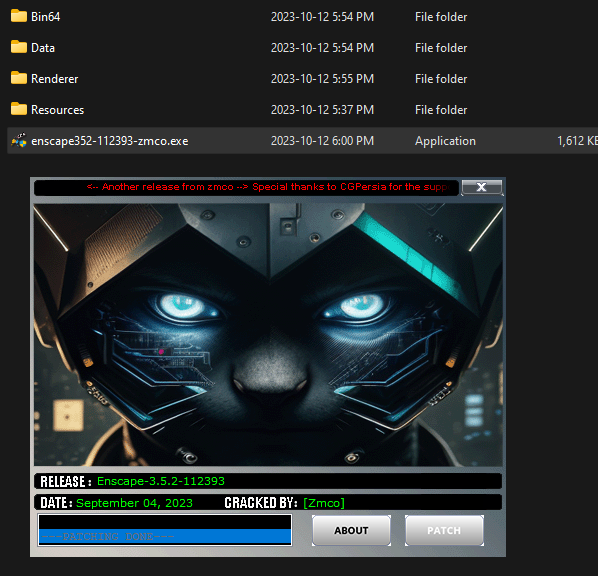Image resolution: width=598 pixels, height=576 pixels.
Task: Click the PATCH button
Action: coord(444,531)
